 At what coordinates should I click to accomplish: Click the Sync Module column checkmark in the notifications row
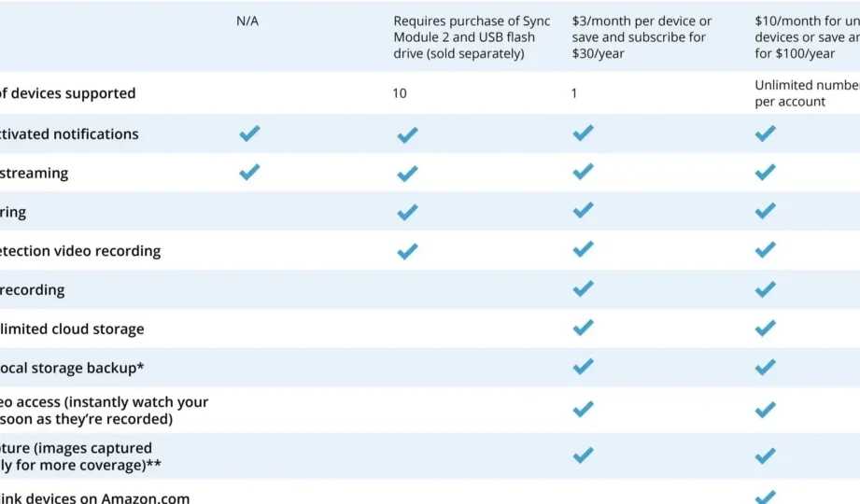tap(407, 135)
